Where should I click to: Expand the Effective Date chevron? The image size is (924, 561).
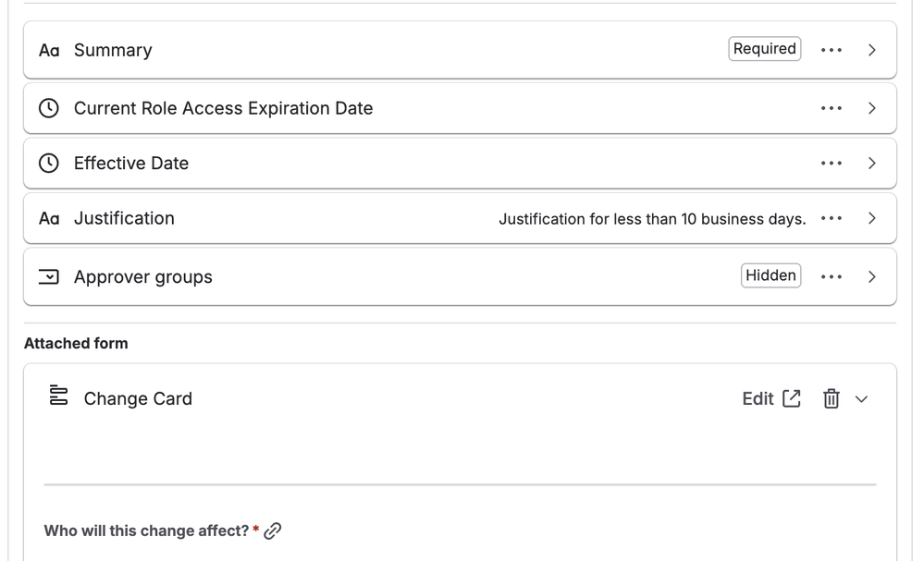872,163
